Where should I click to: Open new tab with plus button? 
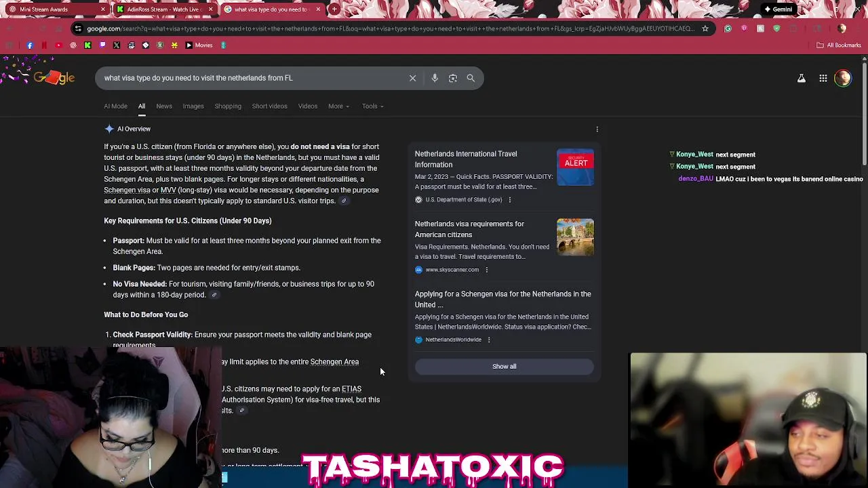334,9
